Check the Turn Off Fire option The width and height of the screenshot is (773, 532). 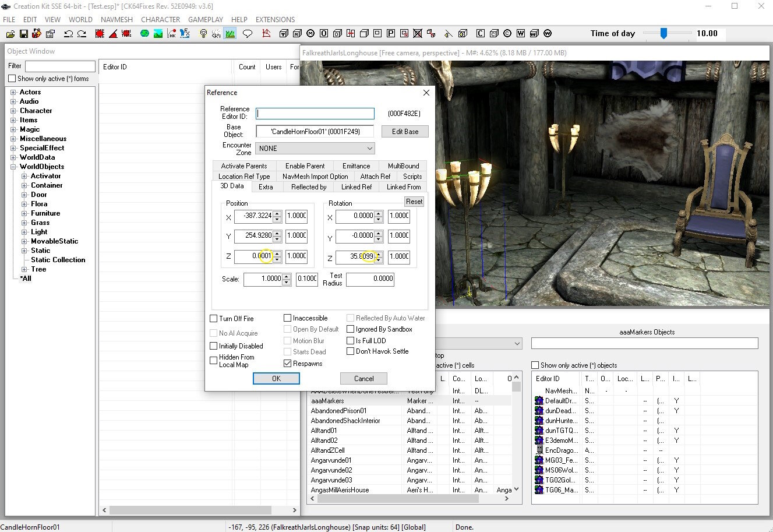coord(213,318)
